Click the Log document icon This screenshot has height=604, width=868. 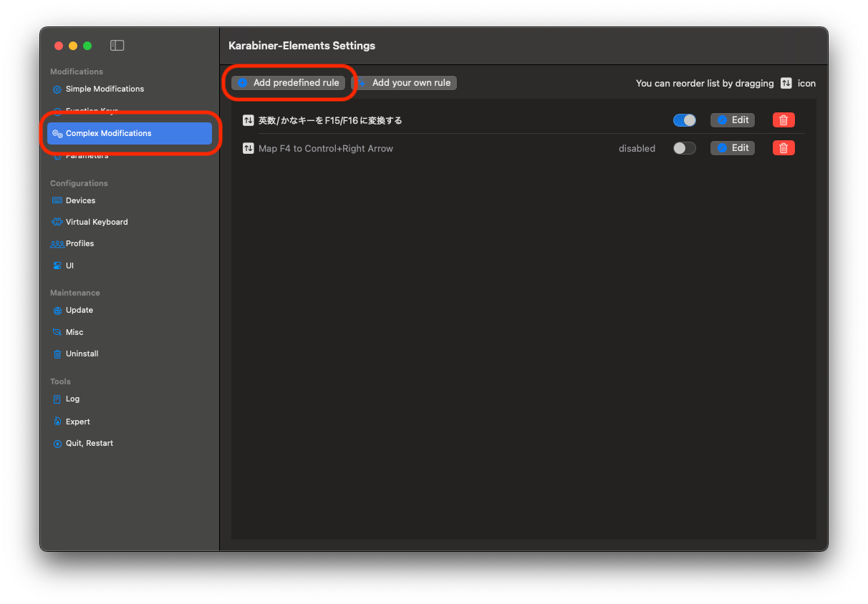pos(57,399)
